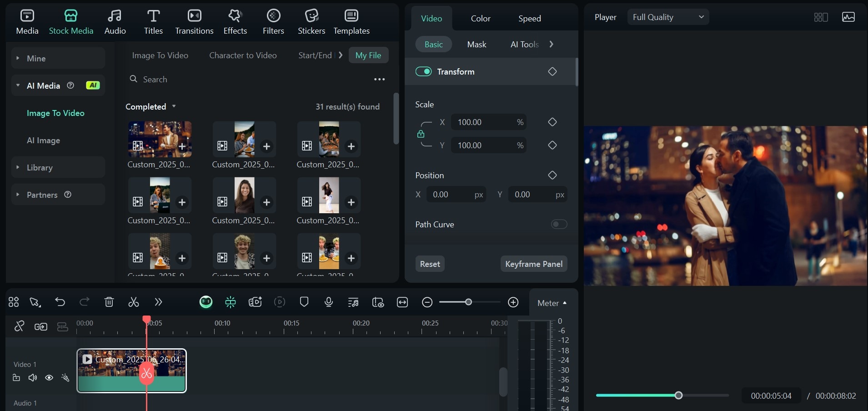Click the Split scissors icon in toolbar
This screenshot has height=411, width=868.
[x=133, y=302]
